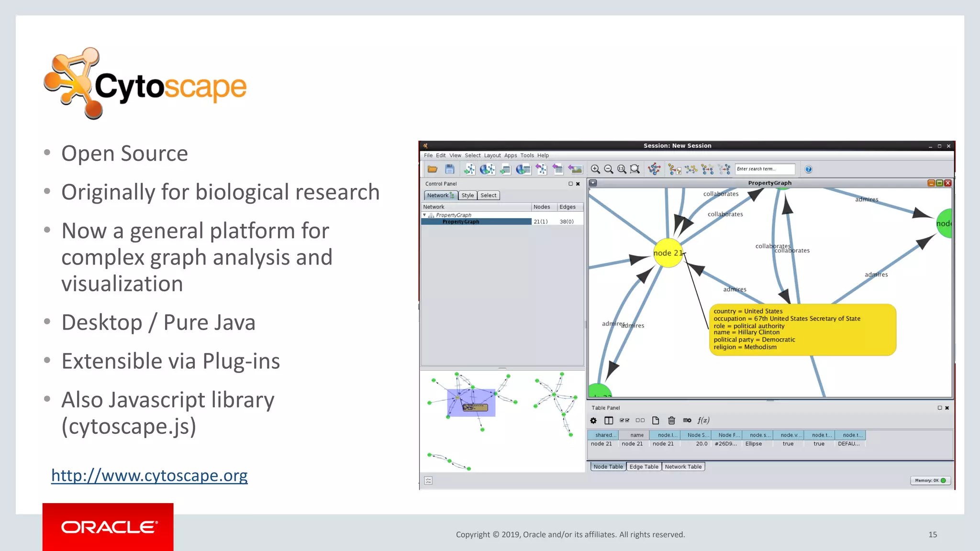980x551 pixels.
Task: Open the PropertyGraph view window dropdown arrow
Action: tap(593, 183)
